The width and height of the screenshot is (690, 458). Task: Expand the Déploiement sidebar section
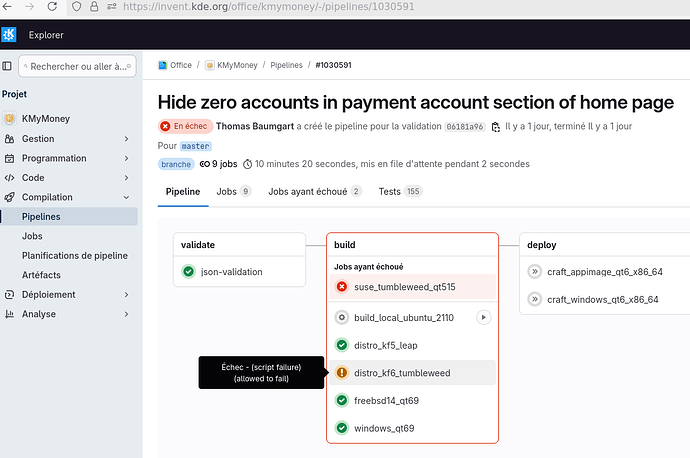(126, 294)
